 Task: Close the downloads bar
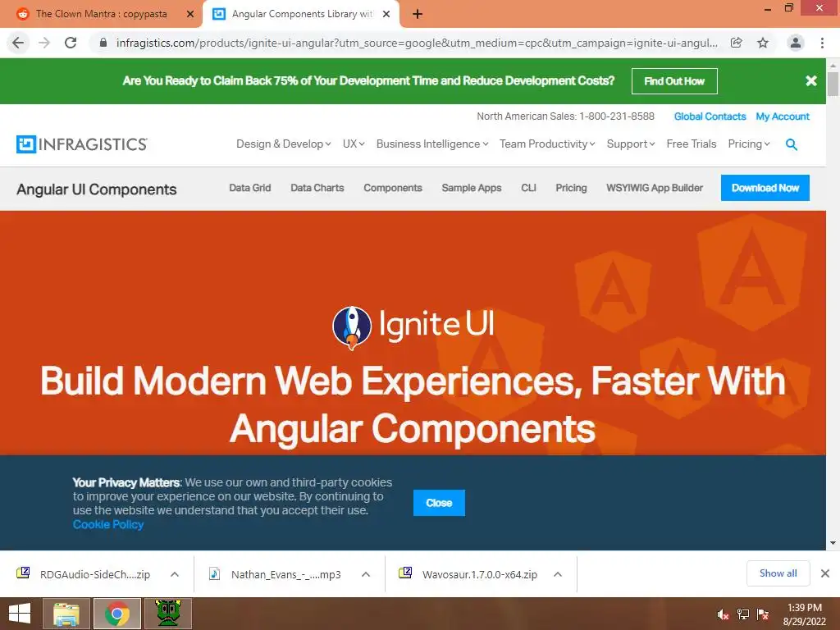coord(825,573)
